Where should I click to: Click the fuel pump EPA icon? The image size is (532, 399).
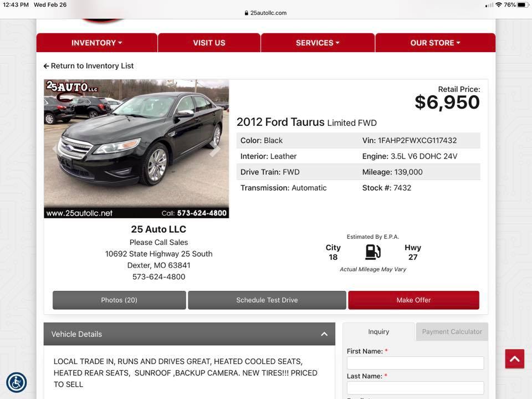[373, 252]
